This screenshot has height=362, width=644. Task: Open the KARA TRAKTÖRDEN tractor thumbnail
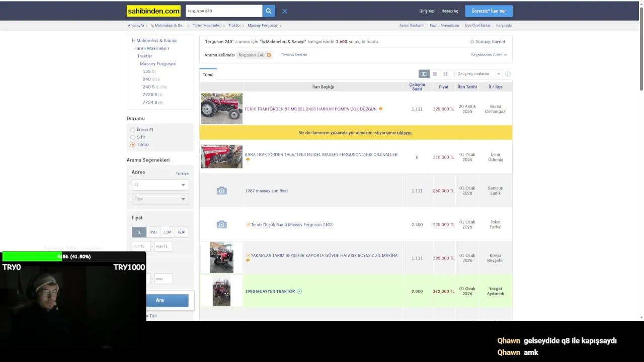pos(221,156)
